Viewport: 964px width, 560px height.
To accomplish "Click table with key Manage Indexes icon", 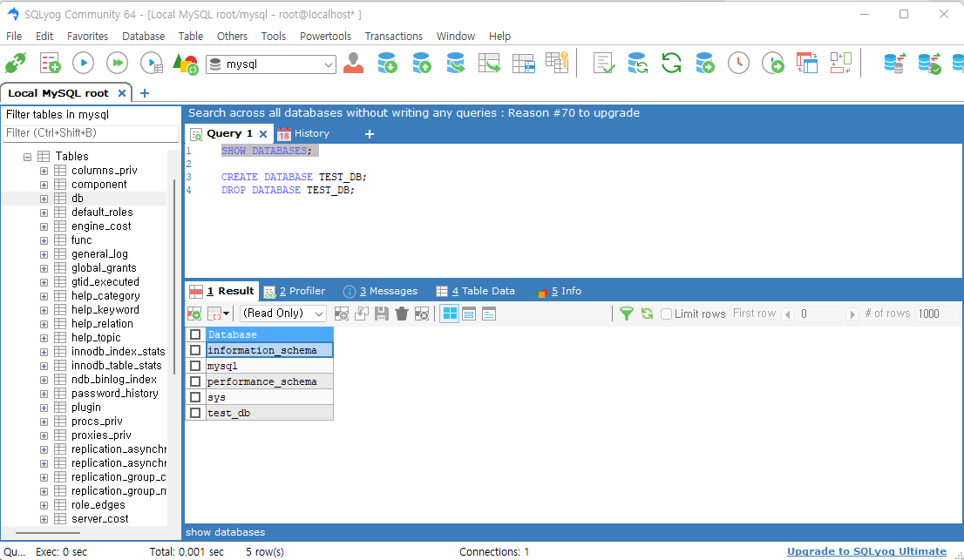I will [x=558, y=63].
